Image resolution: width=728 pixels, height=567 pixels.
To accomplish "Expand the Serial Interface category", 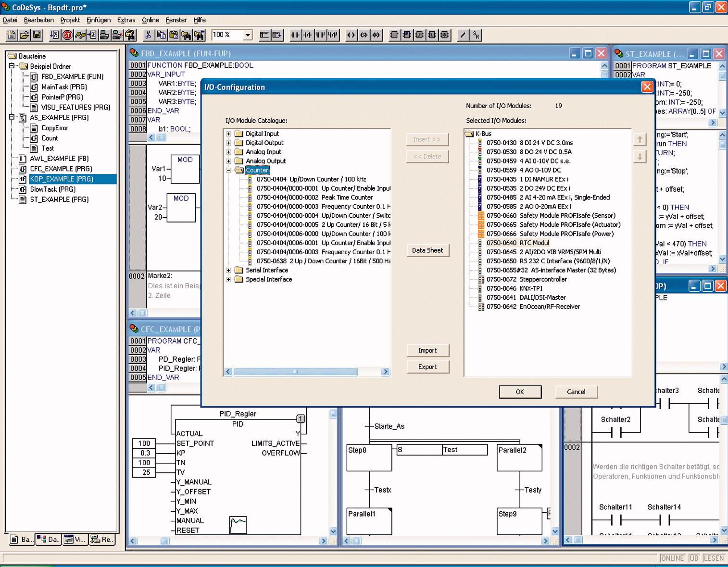I will (229, 270).
